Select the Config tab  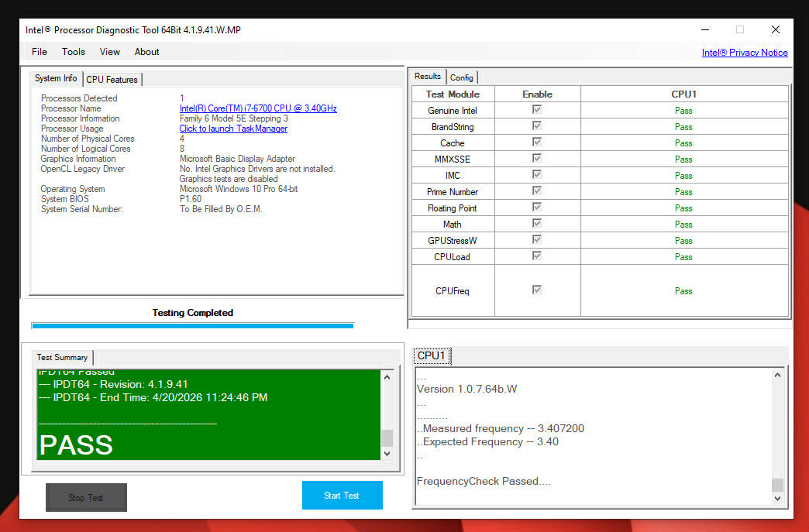[x=461, y=77]
